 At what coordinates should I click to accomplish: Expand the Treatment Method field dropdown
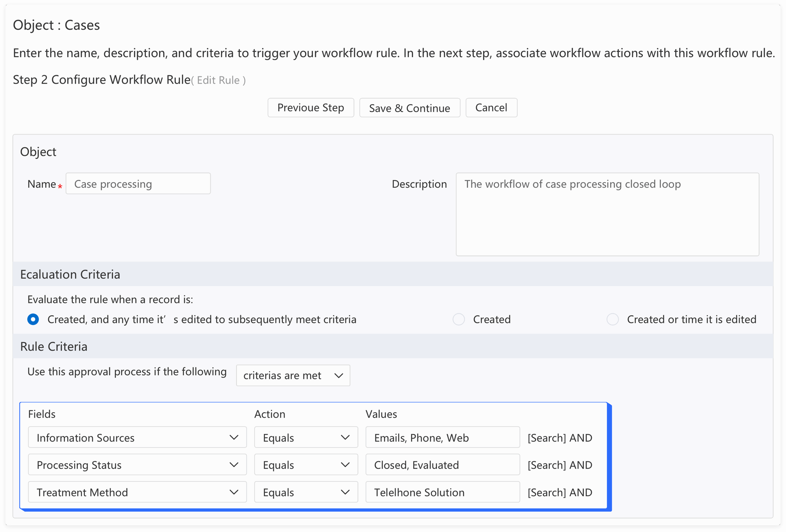[137, 492]
